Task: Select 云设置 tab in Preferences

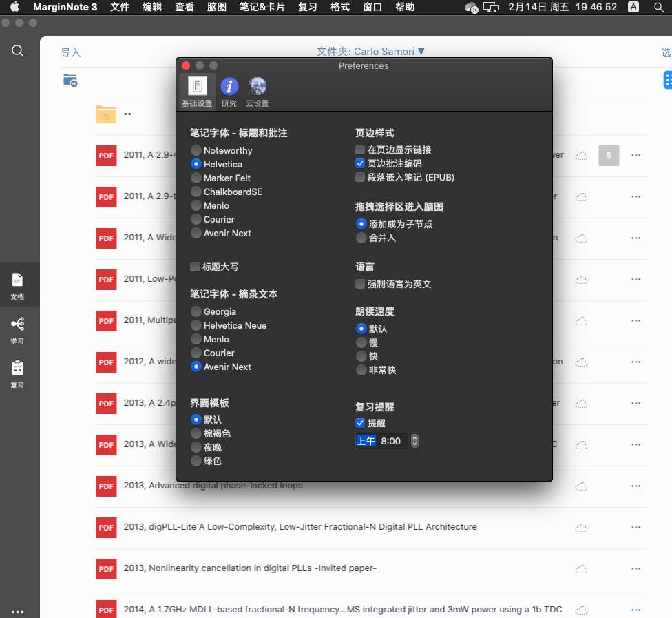Action: (x=257, y=92)
